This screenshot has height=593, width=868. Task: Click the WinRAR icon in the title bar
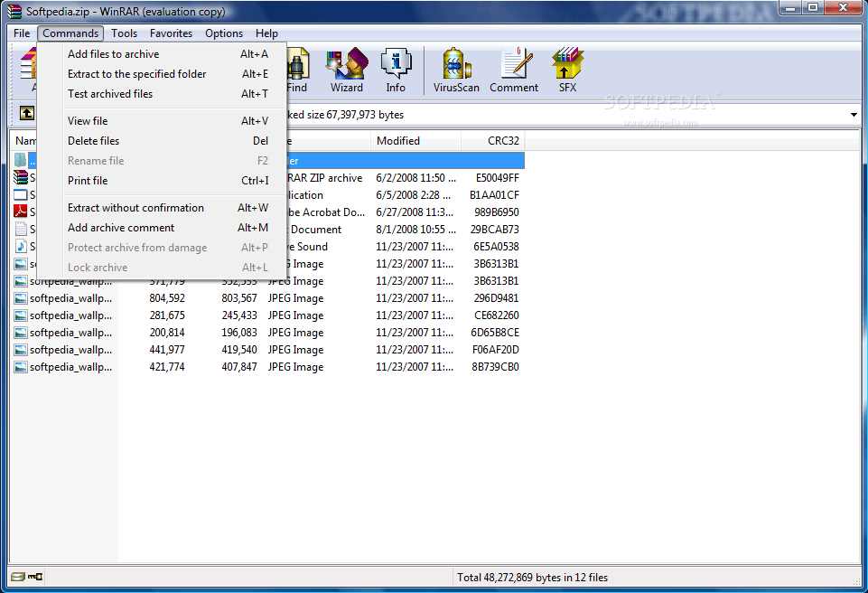12,11
